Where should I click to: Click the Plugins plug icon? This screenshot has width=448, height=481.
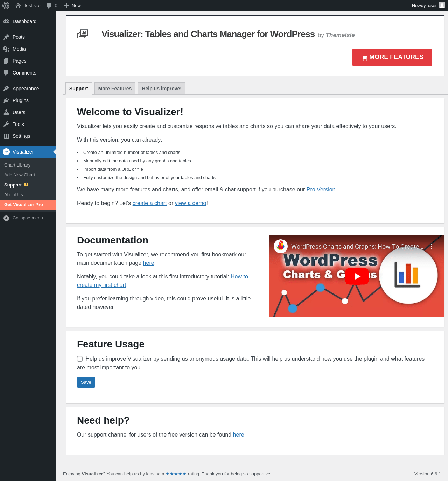tap(6, 100)
